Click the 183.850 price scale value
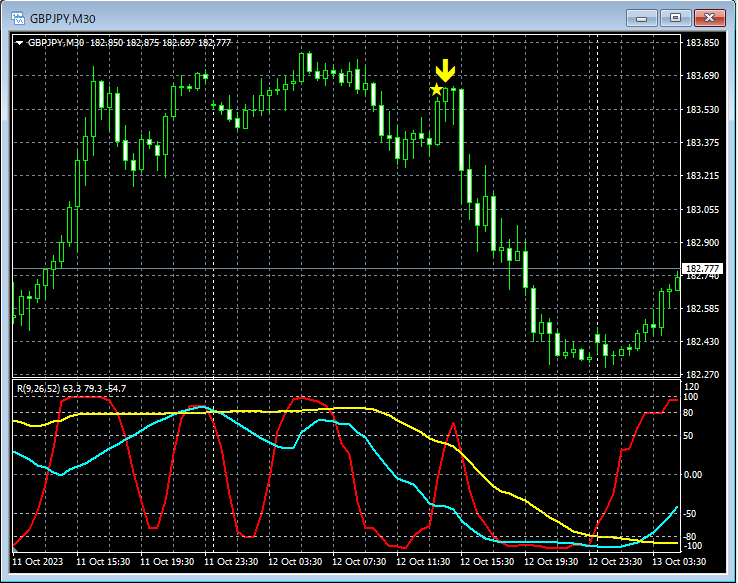This screenshot has height=583, width=738. [x=702, y=43]
